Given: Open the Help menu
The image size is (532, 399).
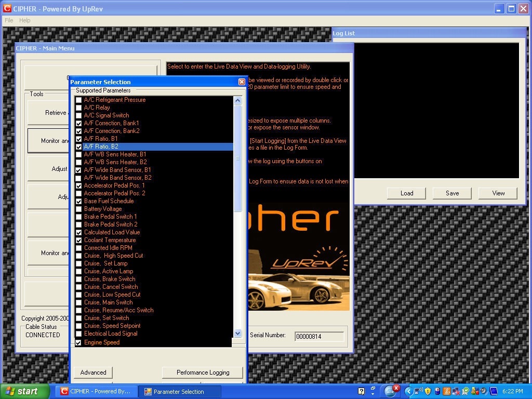Looking at the screenshot, I should pos(25,20).
